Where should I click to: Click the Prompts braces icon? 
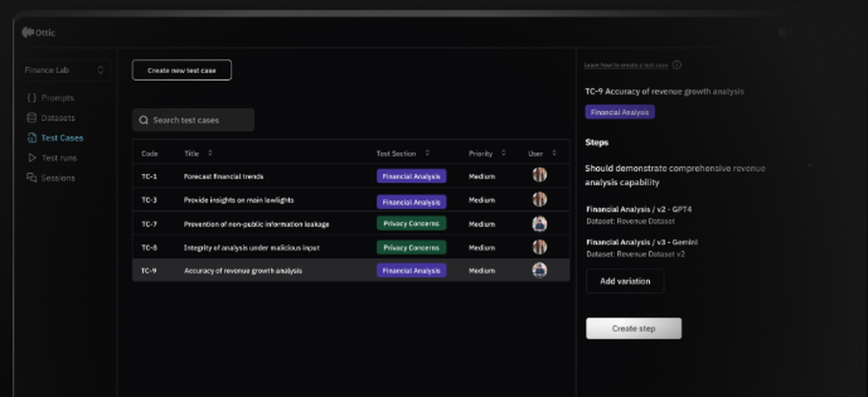(31, 97)
